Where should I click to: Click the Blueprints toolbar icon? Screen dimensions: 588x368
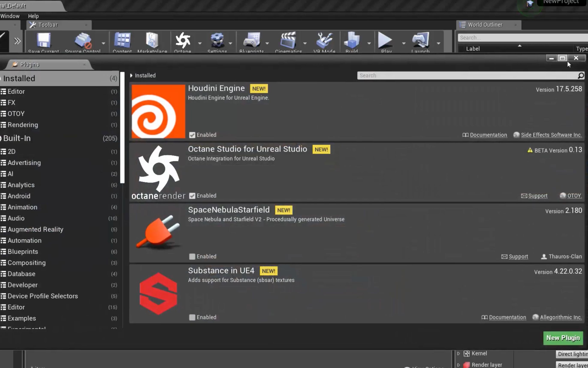click(x=252, y=40)
